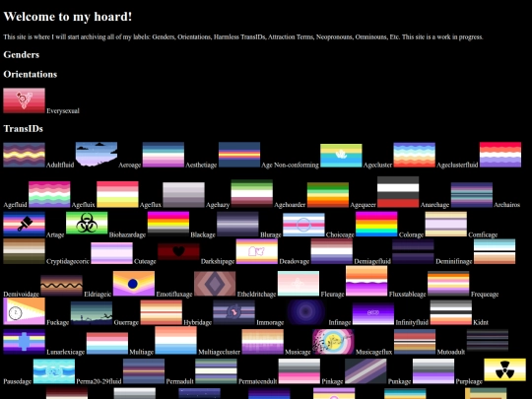
Task: Click the Darkshipage black heart flag
Action: (178, 251)
